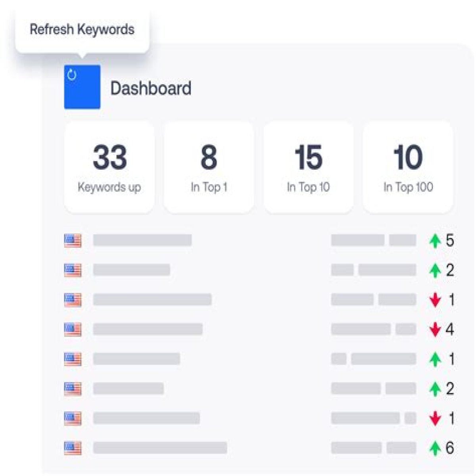Image resolution: width=476 pixels, height=476 pixels.
Task: Click US flag in down 4 row
Action: point(73,329)
